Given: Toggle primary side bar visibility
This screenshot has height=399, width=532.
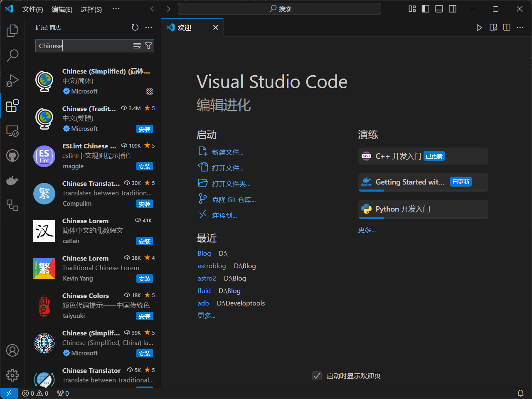Looking at the screenshot, I should [x=426, y=9].
